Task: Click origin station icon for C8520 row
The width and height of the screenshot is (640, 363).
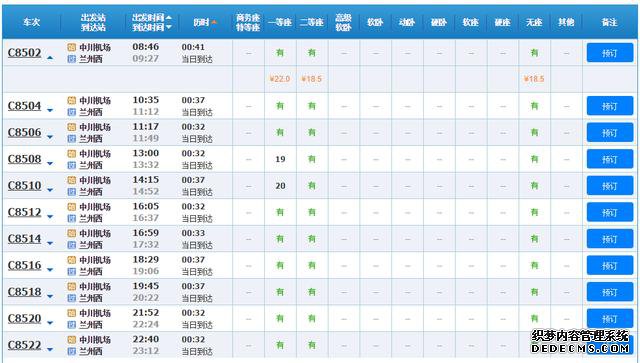Action: tap(71, 313)
